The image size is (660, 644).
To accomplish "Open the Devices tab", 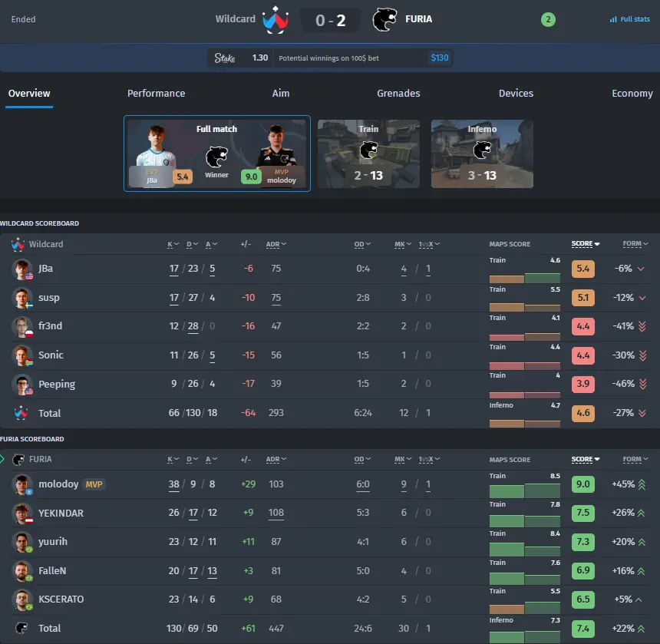I will coord(516,94).
